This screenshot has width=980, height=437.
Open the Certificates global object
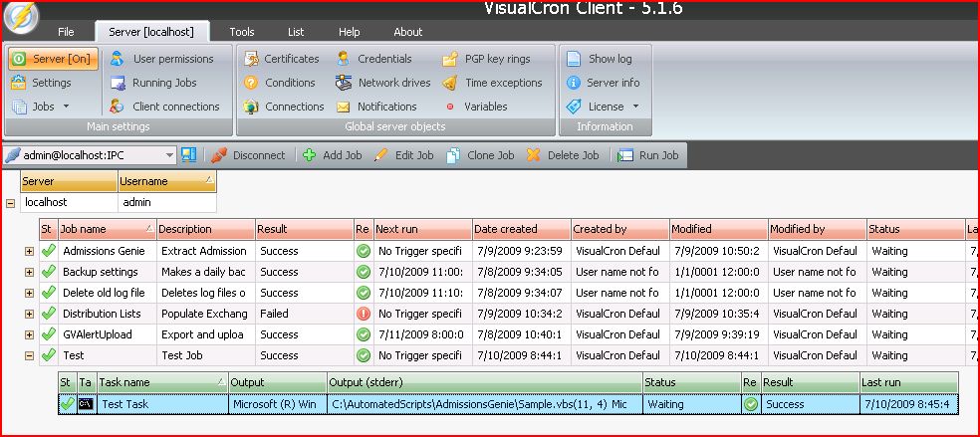(282, 59)
